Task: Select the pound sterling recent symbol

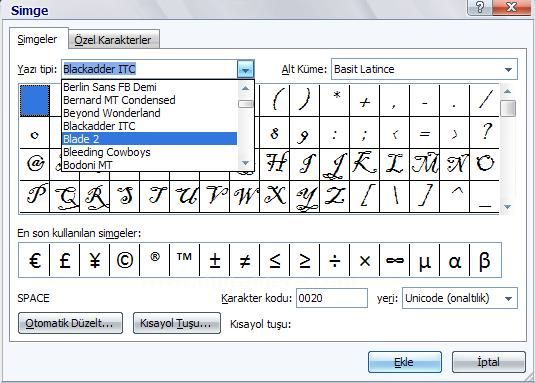Action: [x=64, y=260]
